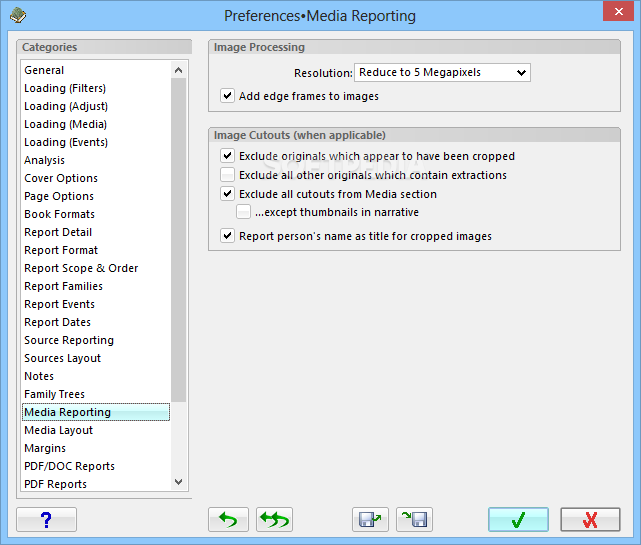Check except thumbnails in narrative option
641x545 pixels.
click(x=243, y=212)
